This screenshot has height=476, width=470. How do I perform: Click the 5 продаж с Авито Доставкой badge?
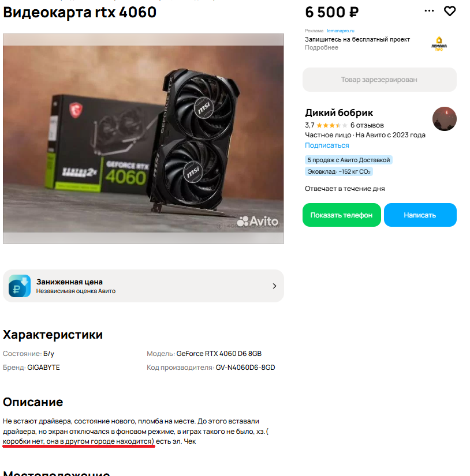pos(349,160)
